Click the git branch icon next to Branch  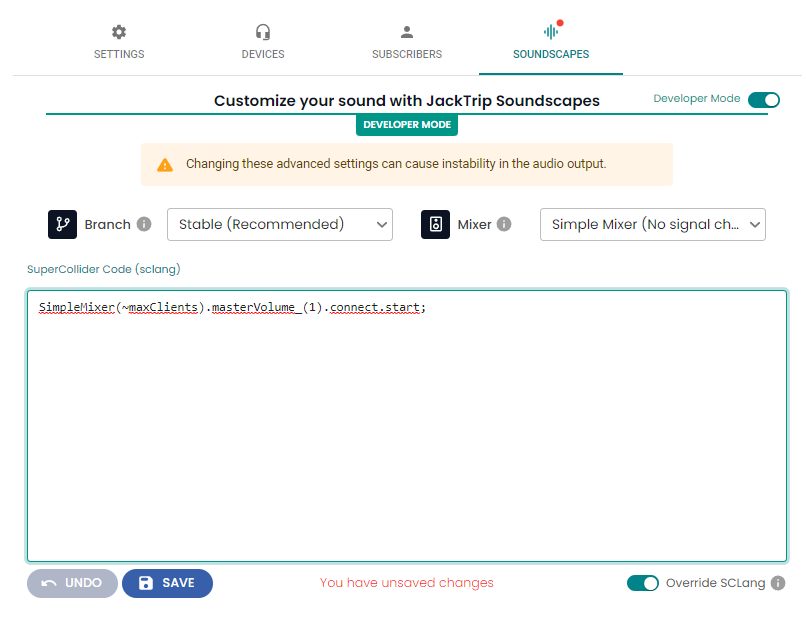62,224
